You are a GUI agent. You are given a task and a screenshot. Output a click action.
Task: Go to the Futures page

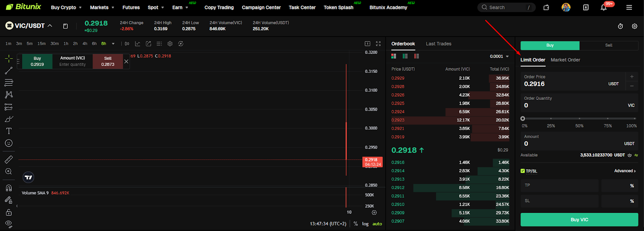pyautogui.click(x=131, y=8)
